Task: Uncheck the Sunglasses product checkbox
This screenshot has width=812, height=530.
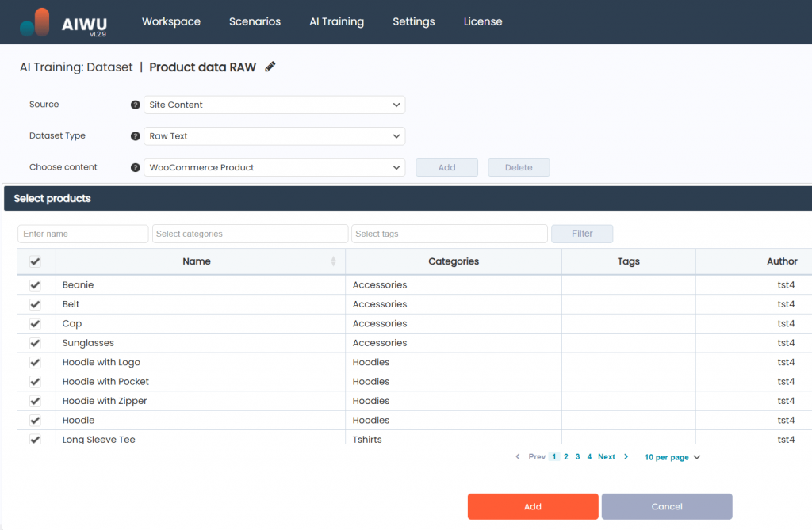Action: click(x=35, y=343)
